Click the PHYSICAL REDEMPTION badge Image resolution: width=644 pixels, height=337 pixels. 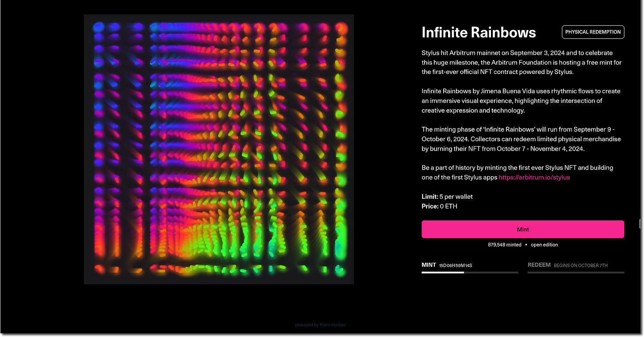(x=593, y=32)
